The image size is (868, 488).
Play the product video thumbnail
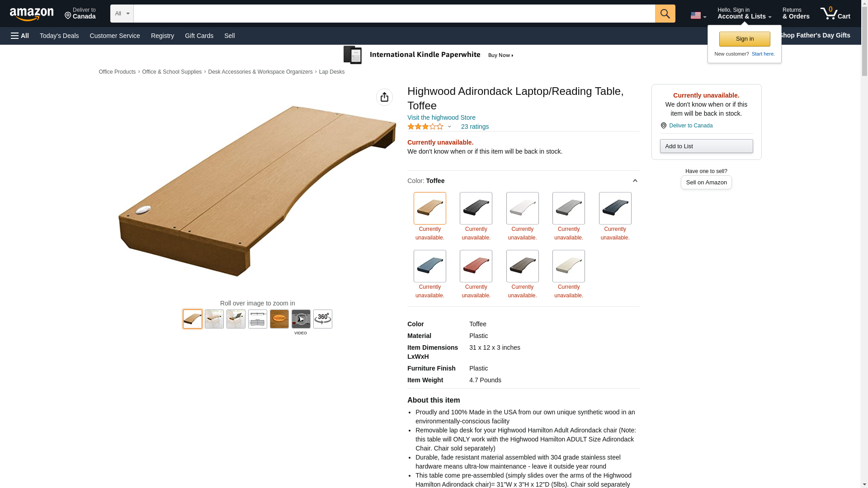(x=301, y=319)
